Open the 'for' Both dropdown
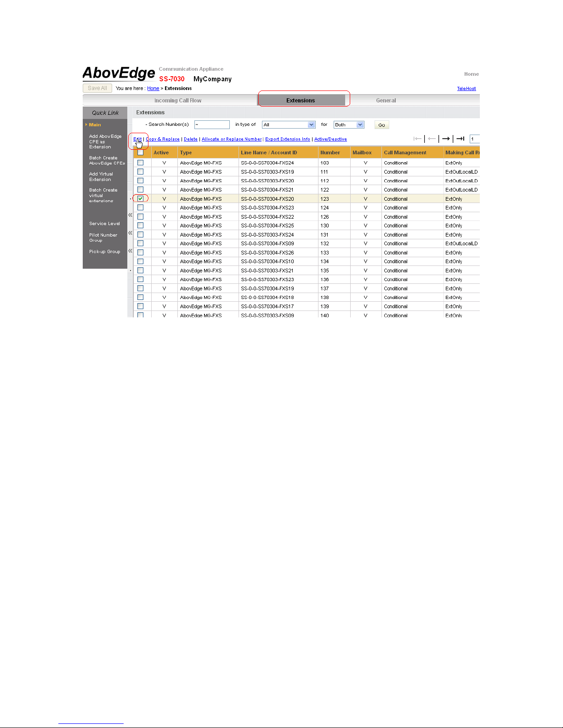The height and width of the screenshot is (728, 563). 349,125
